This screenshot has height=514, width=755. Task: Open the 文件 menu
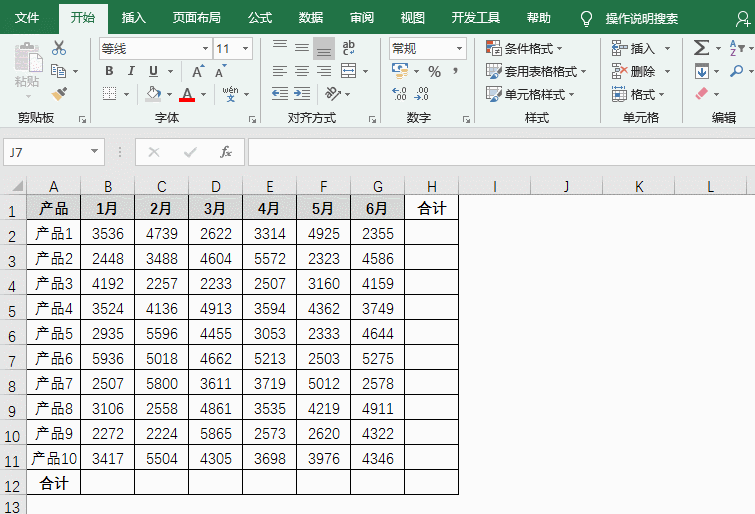click(27, 18)
